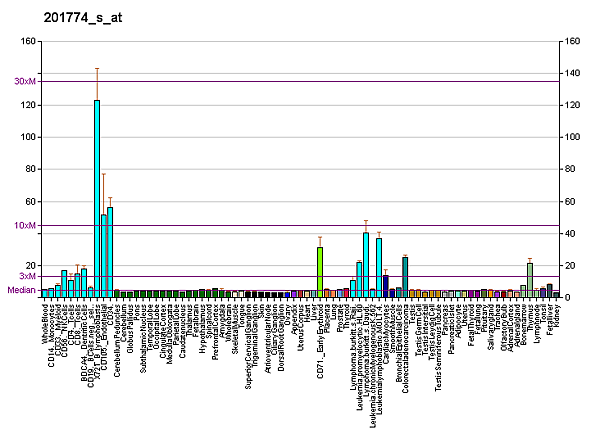The image size is (600, 434).
Task: Click the purple Median label
Action: (x=22, y=290)
